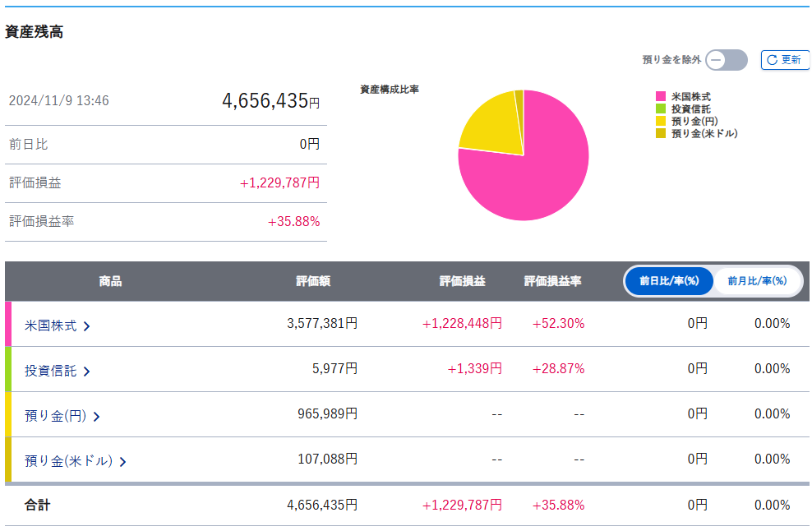Viewport: 812px width, 531px height.
Task: Expand 預り金(米ドル) row chevron
Action: [123, 462]
